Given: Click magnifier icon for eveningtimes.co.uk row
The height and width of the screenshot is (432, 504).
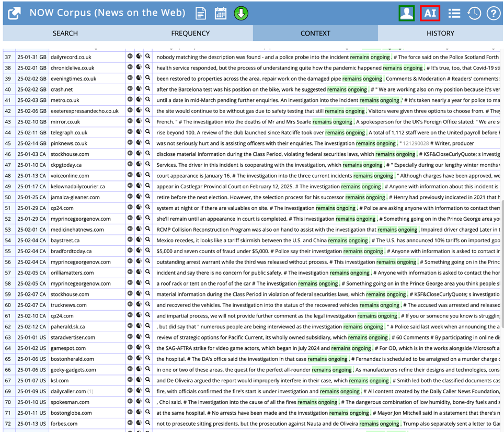Looking at the screenshot, I should click(x=147, y=78).
